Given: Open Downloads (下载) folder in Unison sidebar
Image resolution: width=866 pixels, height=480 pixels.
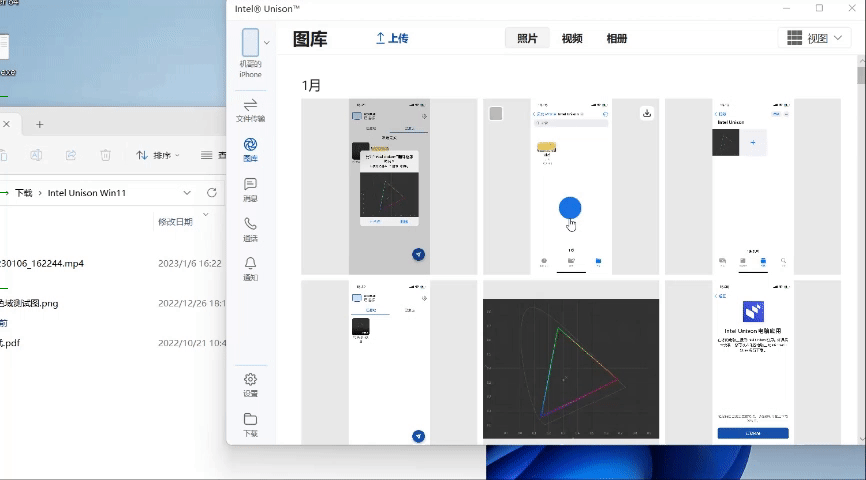Looking at the screenshot, I should (x=250, y=425).
